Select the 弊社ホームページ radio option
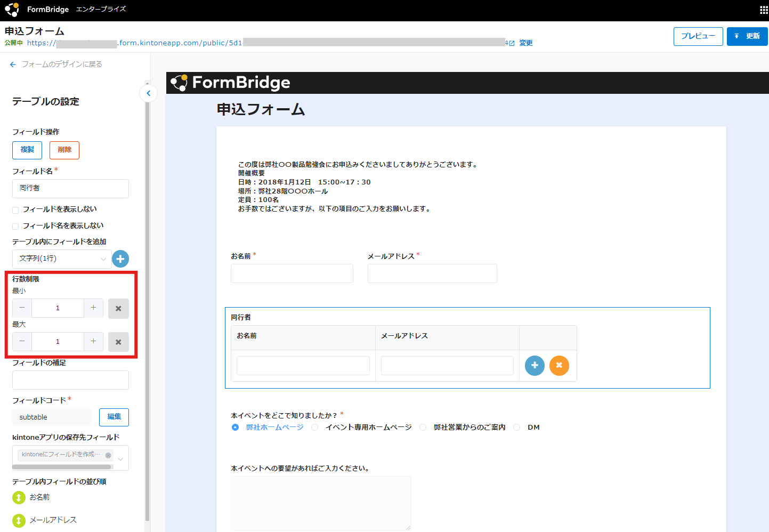 coord(235,428)
